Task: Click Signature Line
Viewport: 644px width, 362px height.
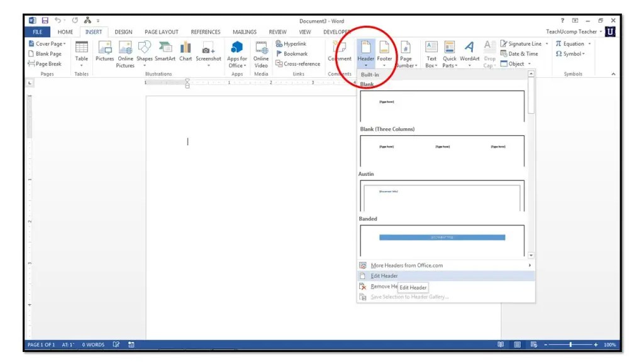Action: [521, 43]
